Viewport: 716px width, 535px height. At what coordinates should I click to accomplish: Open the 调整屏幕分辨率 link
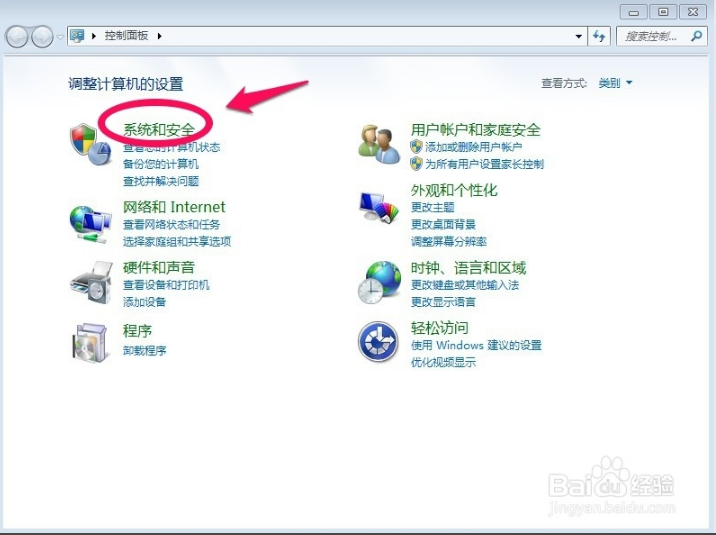point(449,242)
